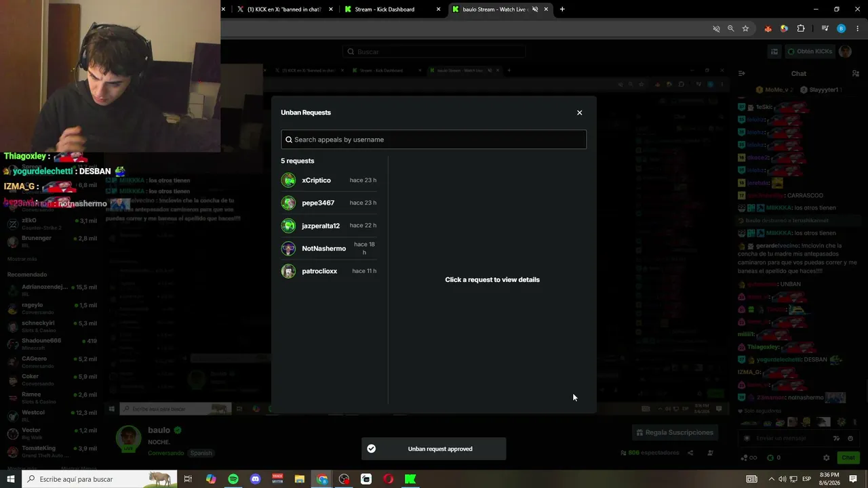
Task: Open the zoom magnifier in address bar
Action: (730, 28)
